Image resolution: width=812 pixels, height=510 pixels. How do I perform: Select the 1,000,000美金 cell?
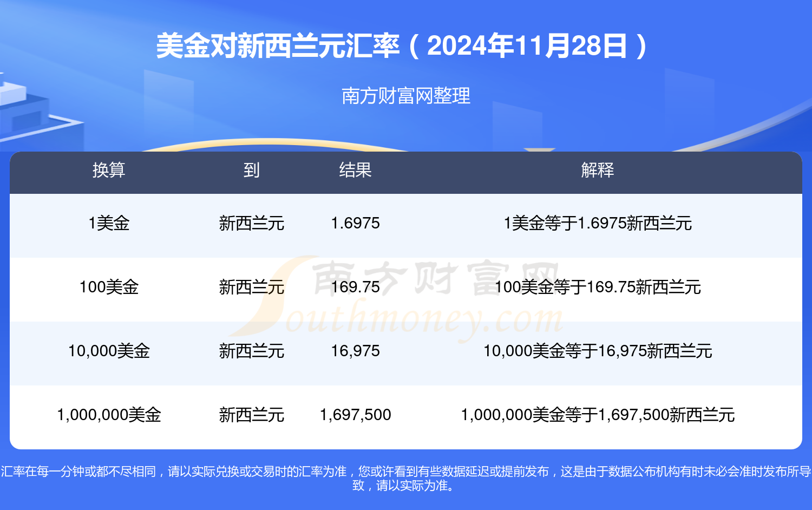[x=109, y=415]
